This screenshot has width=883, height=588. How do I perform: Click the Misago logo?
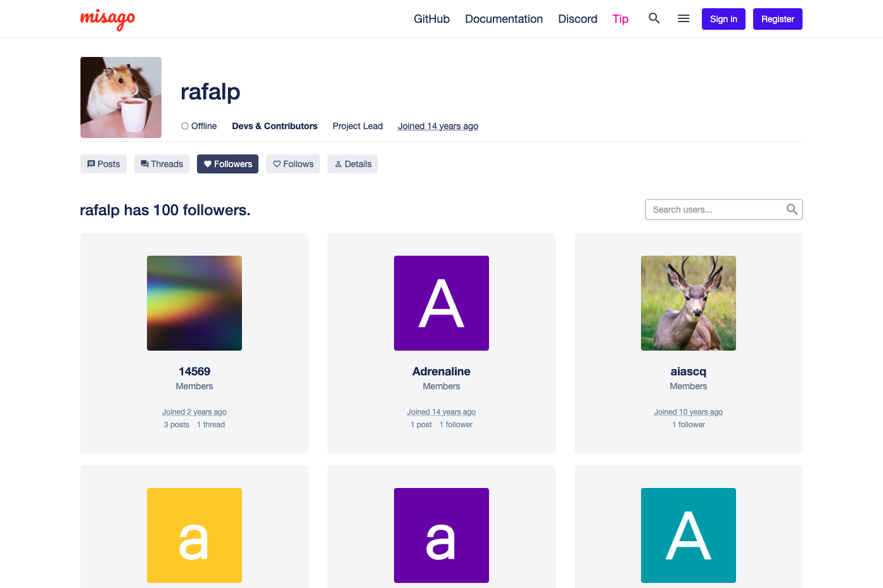pos(108,20)
